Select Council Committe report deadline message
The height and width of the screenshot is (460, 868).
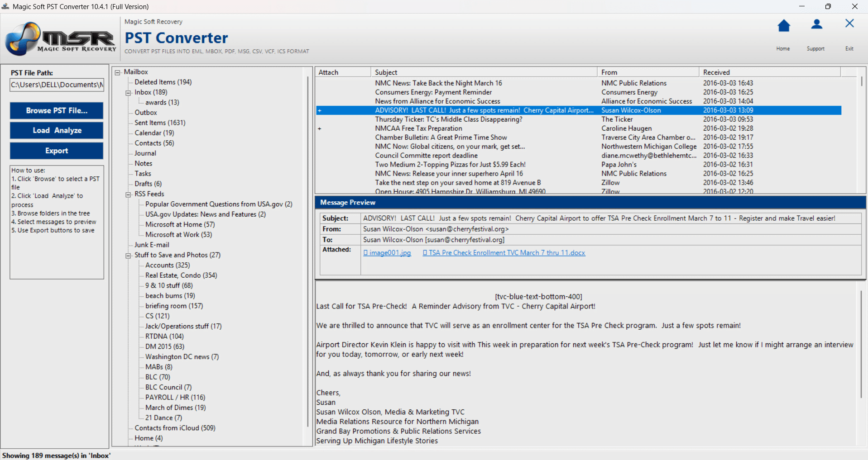tap(579, 156)
